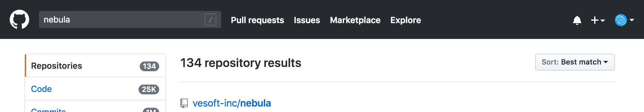
Task: Click the user avatar image
Action: click(x=621, y=20)
